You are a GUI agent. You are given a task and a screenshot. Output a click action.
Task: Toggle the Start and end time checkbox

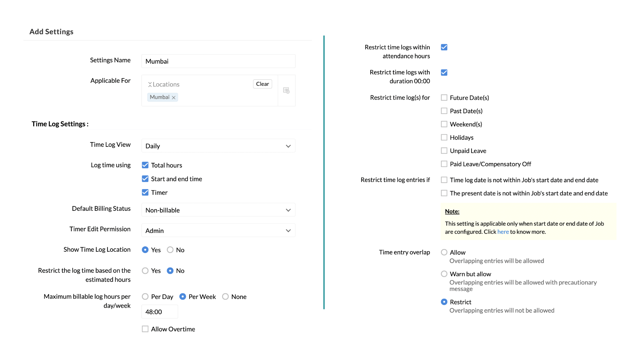tap(145, 179)
